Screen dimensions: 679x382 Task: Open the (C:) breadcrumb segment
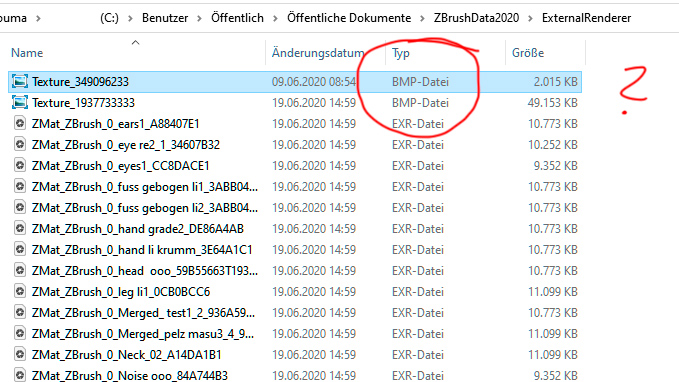109,18
